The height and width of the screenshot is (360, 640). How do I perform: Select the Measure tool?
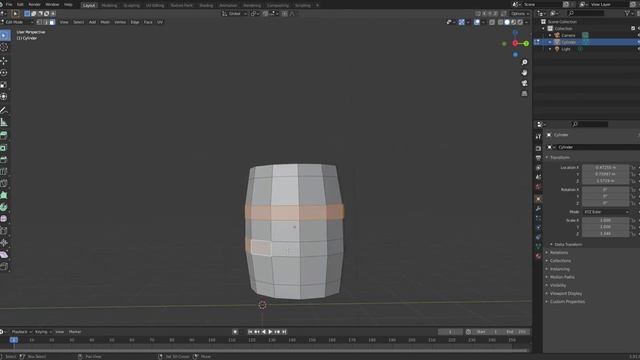(4, 122)
